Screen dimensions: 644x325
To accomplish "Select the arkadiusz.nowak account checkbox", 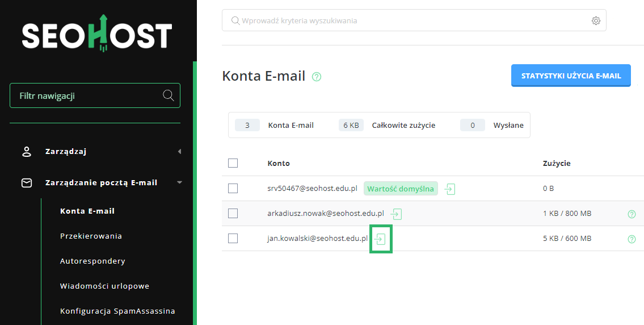I will click(x=233, y=214).
